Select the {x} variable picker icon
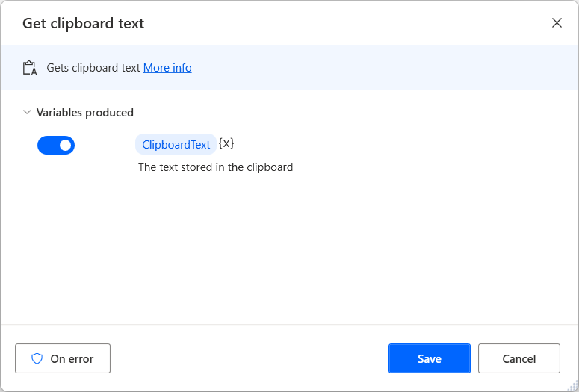This screenshot has width=579, height=392. 226,143
